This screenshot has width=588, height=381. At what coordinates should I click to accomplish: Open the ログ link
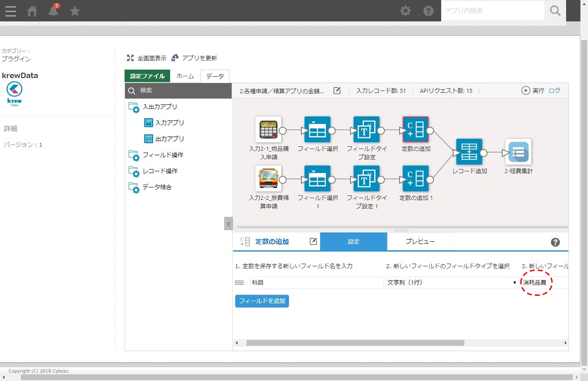(x=554, y=91)
